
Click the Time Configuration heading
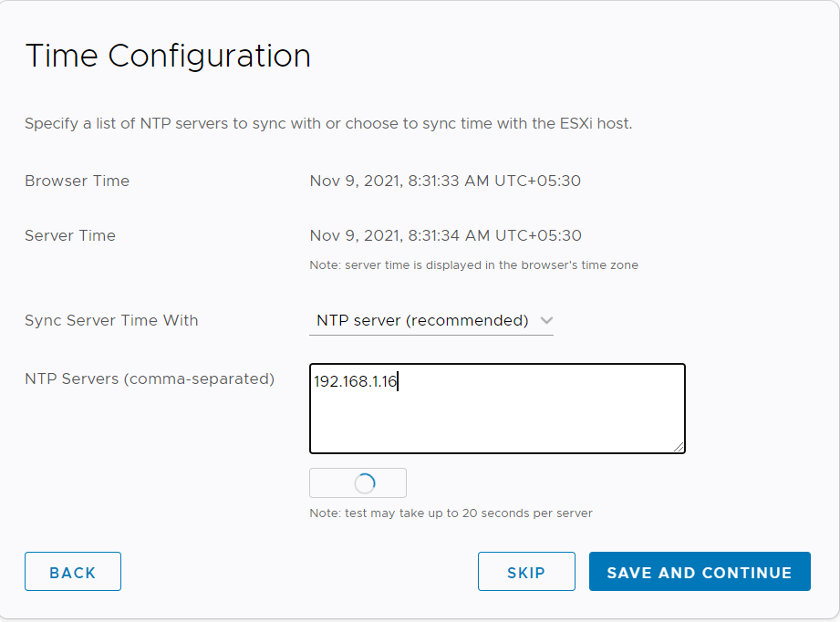168,57
